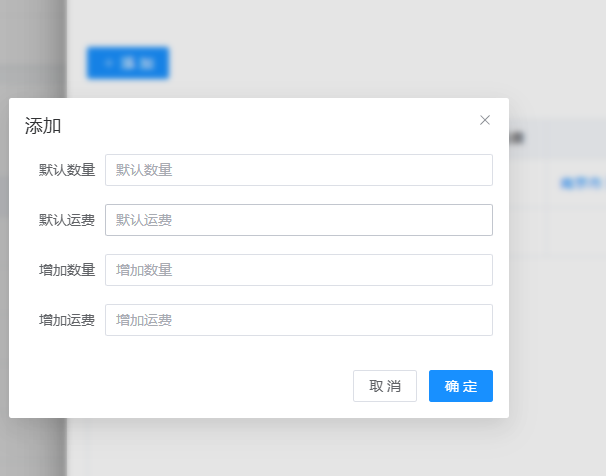Image resolution: width=606 pixels, height=476 pixels.
Task: Click into the 增加运费 input box
Action: tap(298, 320)
